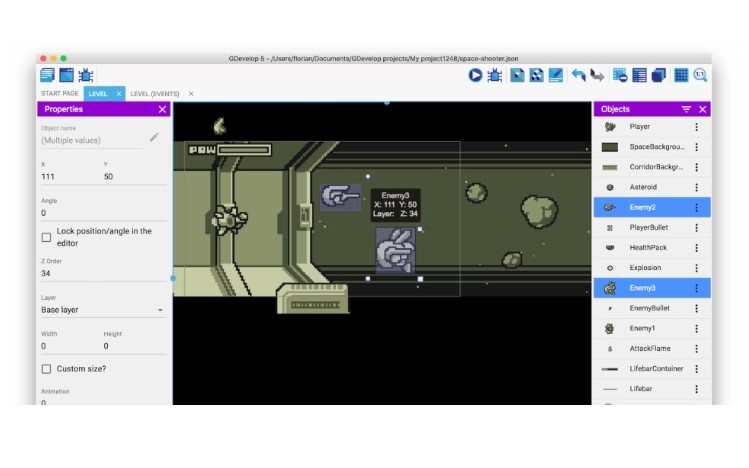749x468 pixels.
Task: Select Enemy3 in the Objects list
Action: [652, 288]
